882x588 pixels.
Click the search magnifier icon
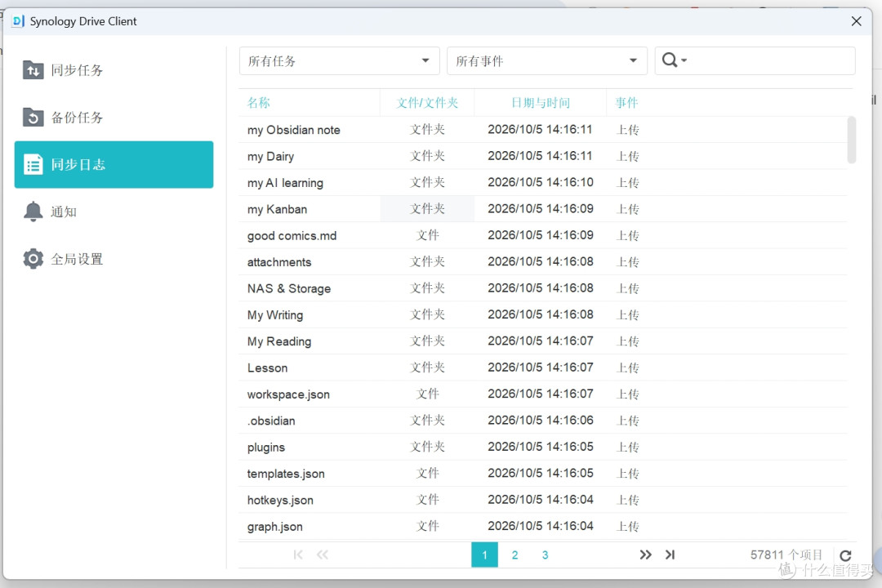coord(670,60)
